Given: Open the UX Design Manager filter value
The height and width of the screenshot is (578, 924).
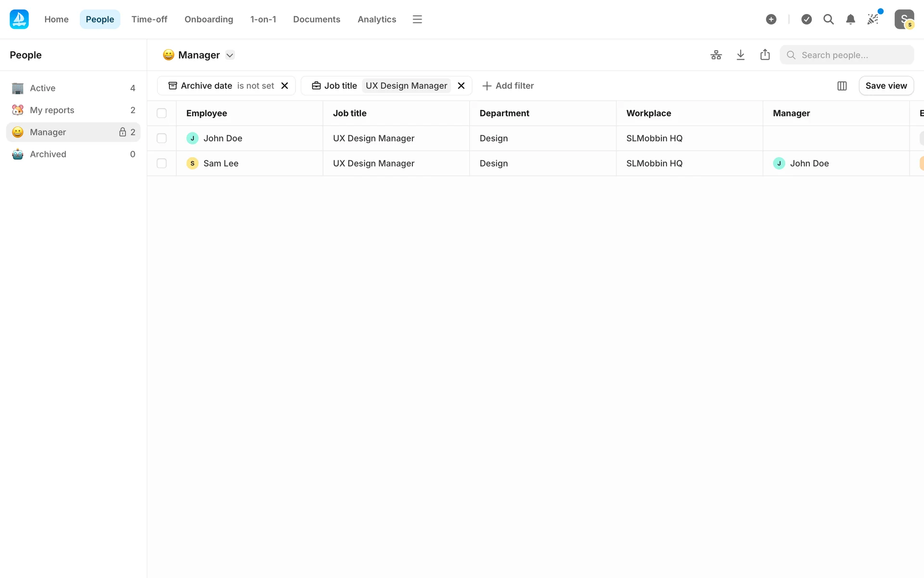Looking at the screenshot, I should (x=406, y=86).
